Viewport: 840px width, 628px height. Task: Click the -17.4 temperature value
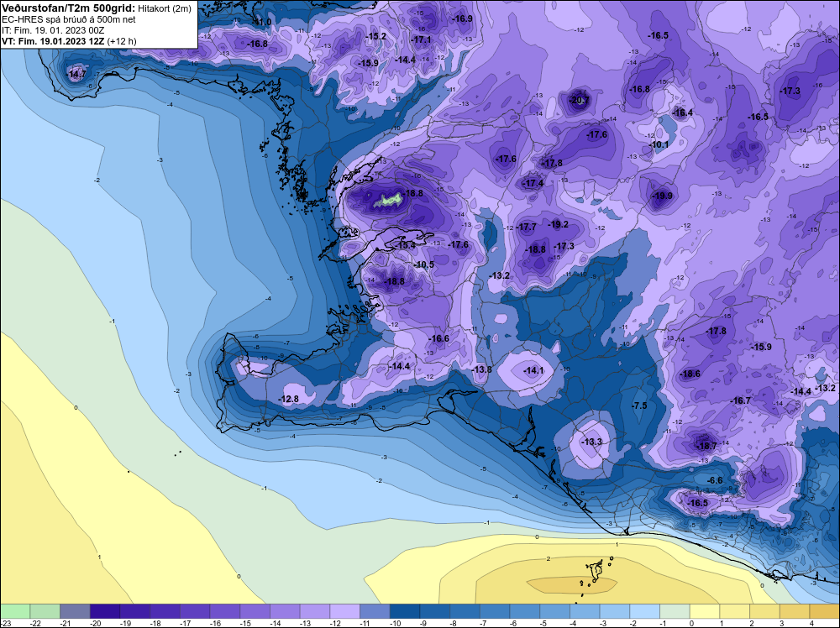tap(533, 183)
